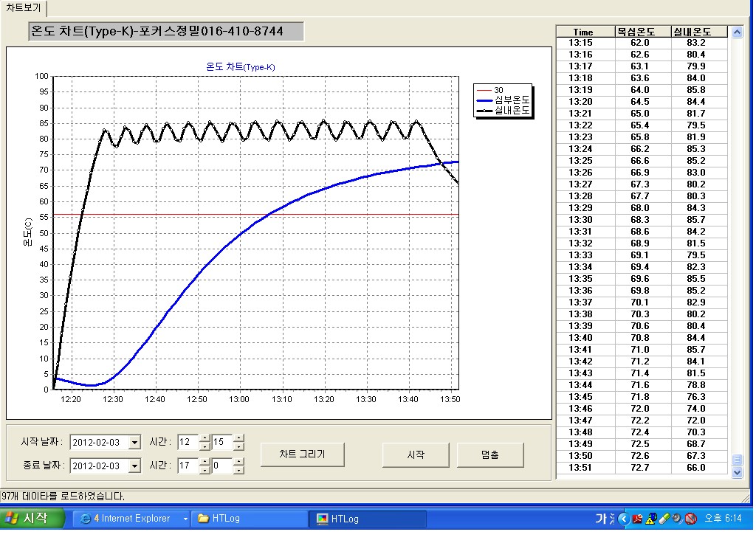Click the 멈춤 stop button
The width and height of the screenshot is (756, 543).
(490, 454)
